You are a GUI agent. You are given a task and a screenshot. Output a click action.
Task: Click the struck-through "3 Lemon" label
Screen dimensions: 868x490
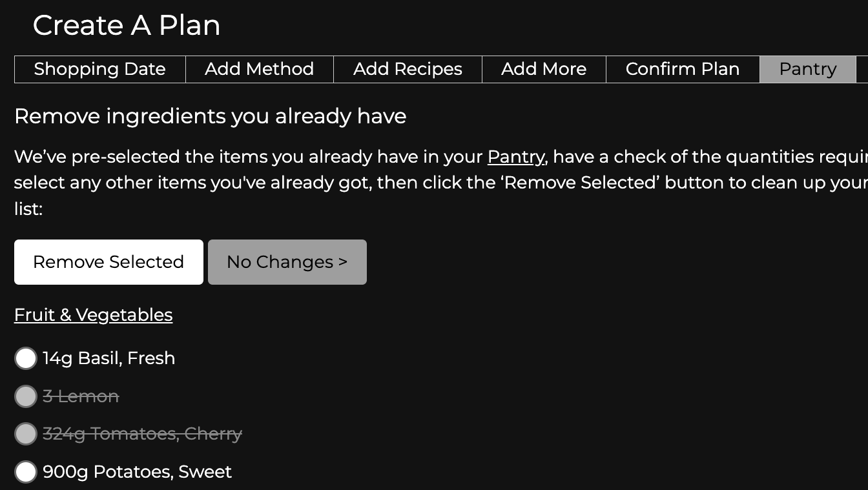click(x=81, y=396)
